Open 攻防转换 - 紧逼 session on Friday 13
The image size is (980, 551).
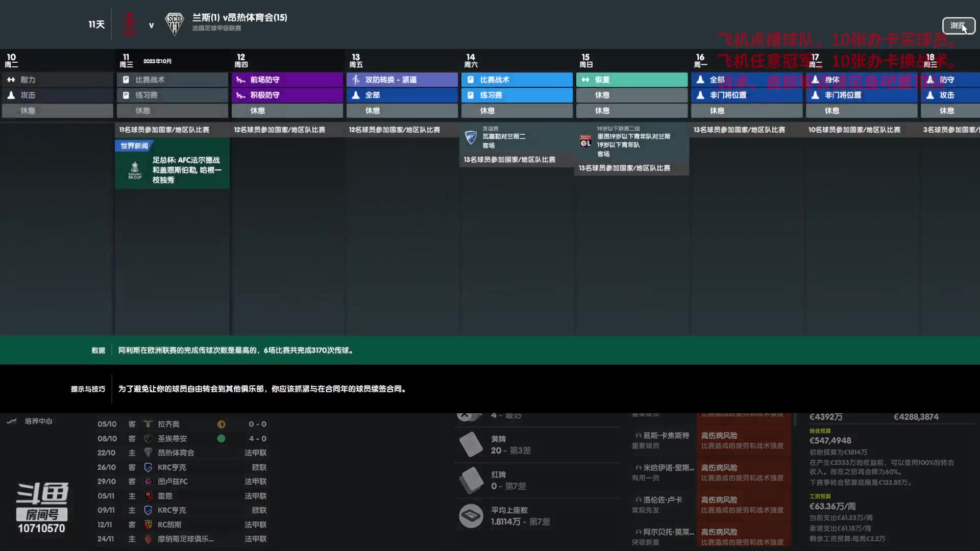[x=402, y=80]
